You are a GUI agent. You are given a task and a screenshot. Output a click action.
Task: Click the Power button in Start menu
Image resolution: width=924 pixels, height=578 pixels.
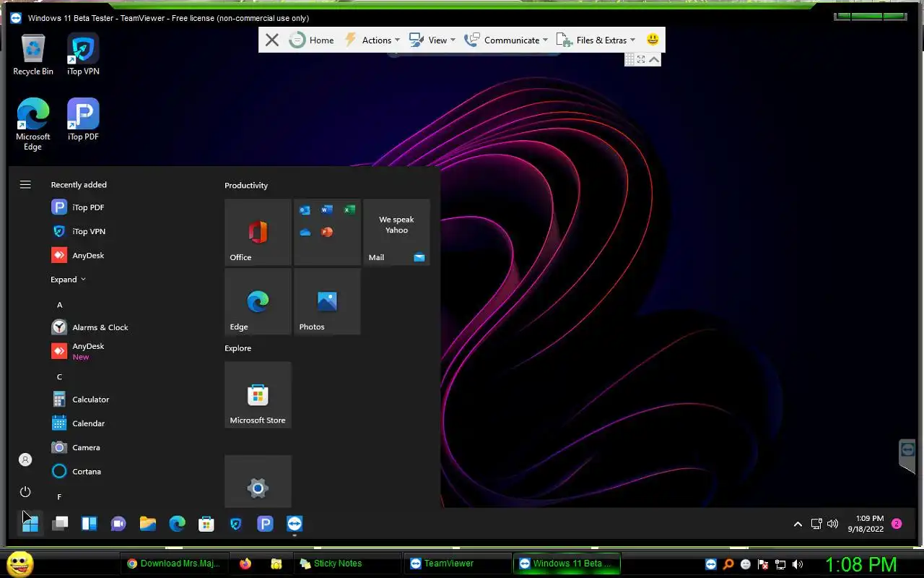pyautogui.click(x=25, y=492)
